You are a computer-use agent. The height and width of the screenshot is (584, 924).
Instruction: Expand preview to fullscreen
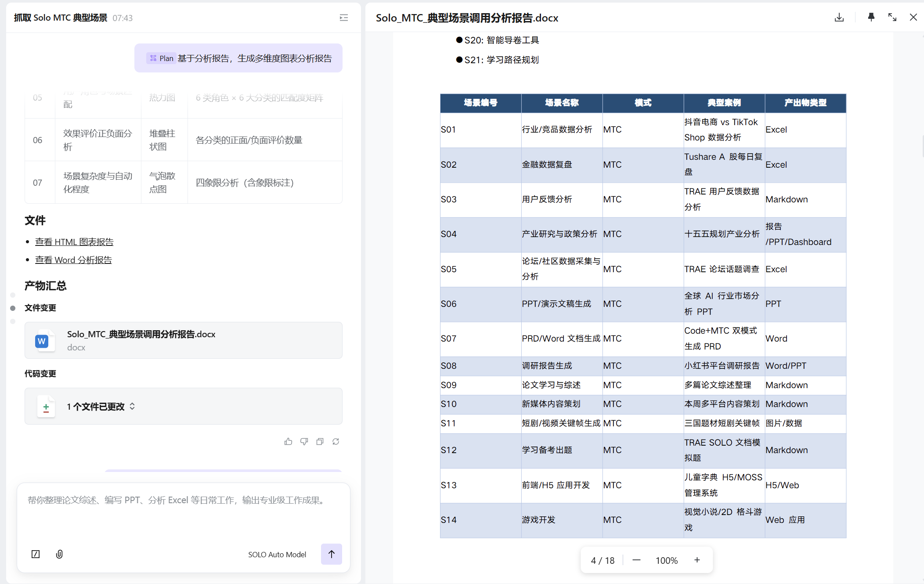[x=892, y=18]
